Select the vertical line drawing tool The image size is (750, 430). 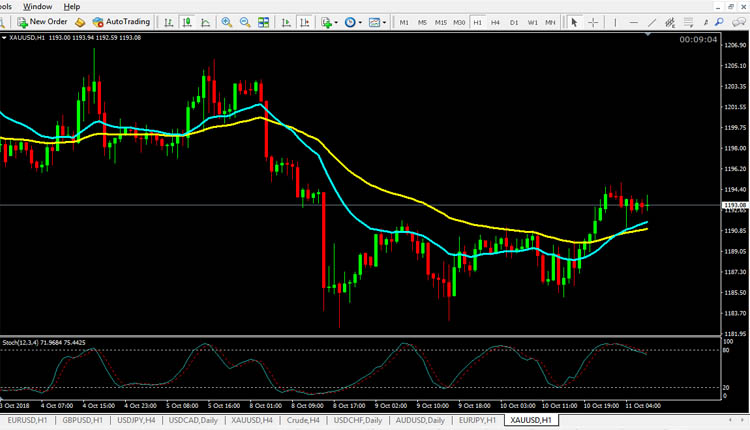(615, 22)
